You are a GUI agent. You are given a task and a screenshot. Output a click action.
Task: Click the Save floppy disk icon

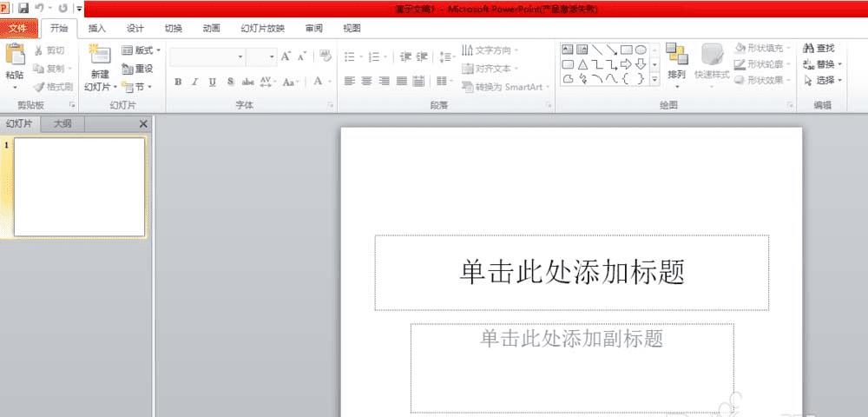pos(23,9)
